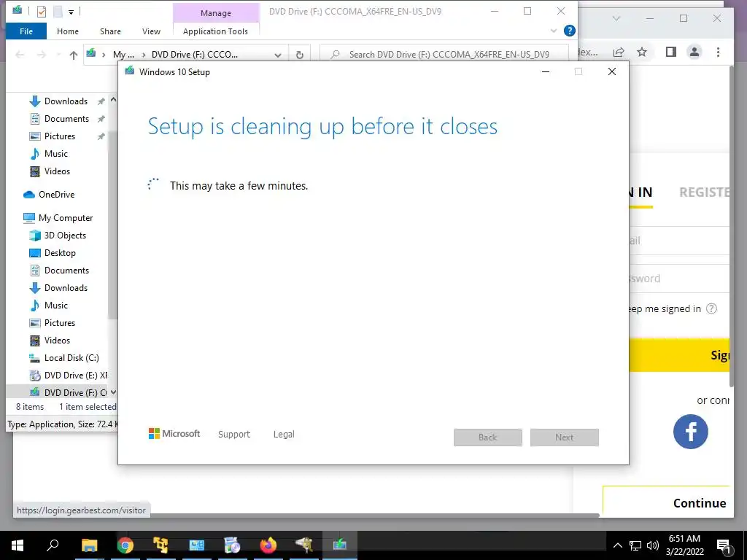Toggle Chrome side panel icon
The width and height of the screenshot is (747, 560).
tap(671, 52)
